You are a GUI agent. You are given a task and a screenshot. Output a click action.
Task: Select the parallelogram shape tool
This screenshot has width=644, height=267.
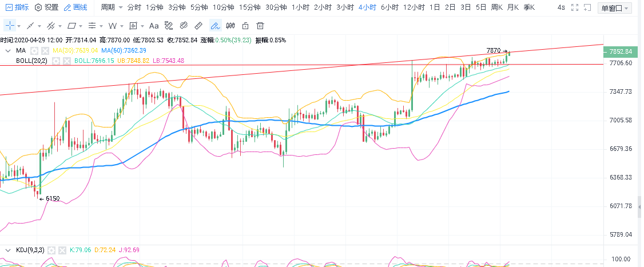click(71, 26)
